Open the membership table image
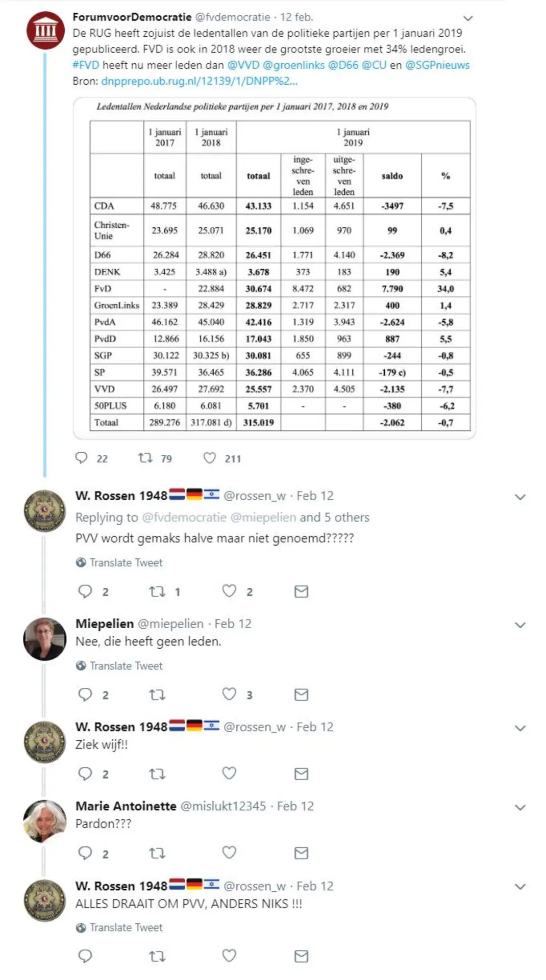 click(x=275, y=268)
